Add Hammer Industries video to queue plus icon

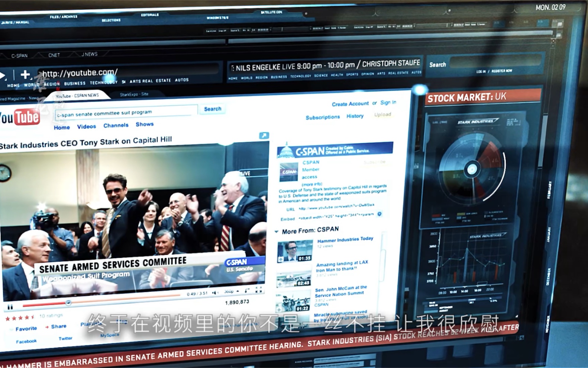(281, 259)
